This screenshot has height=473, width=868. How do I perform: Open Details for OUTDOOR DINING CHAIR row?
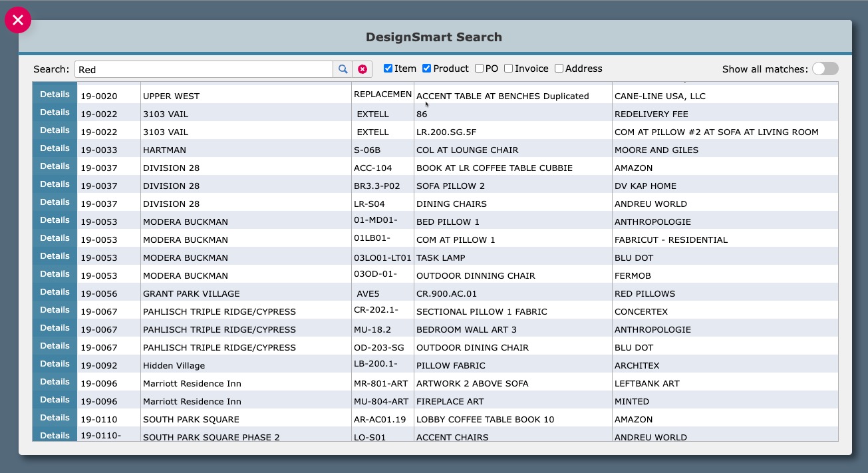pos(55,346)
